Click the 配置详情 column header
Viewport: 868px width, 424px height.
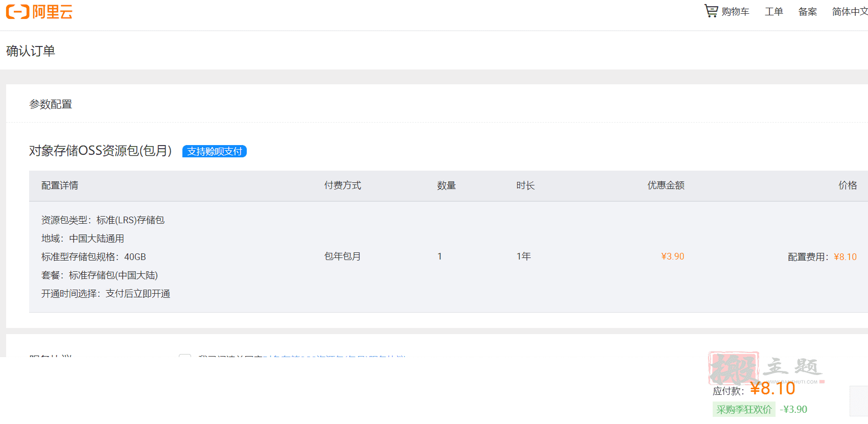pyautogui.click(x=60, y=185)
